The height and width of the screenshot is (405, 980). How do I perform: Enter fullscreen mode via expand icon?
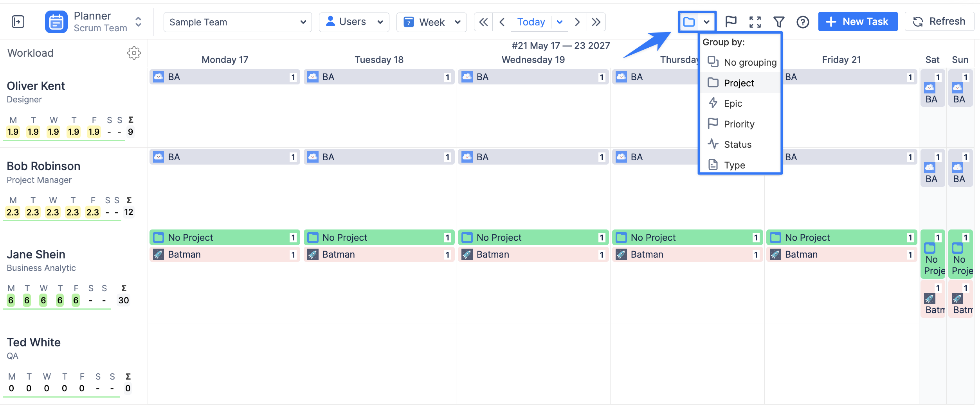[755, 22]
